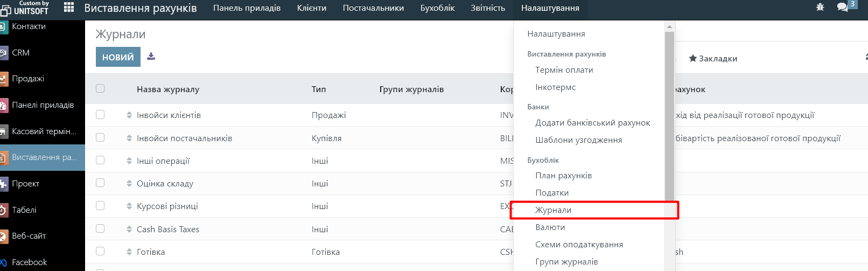This screenshot has width=868, height=271.
Task: Click the export download icon
Action: [151, 57]
